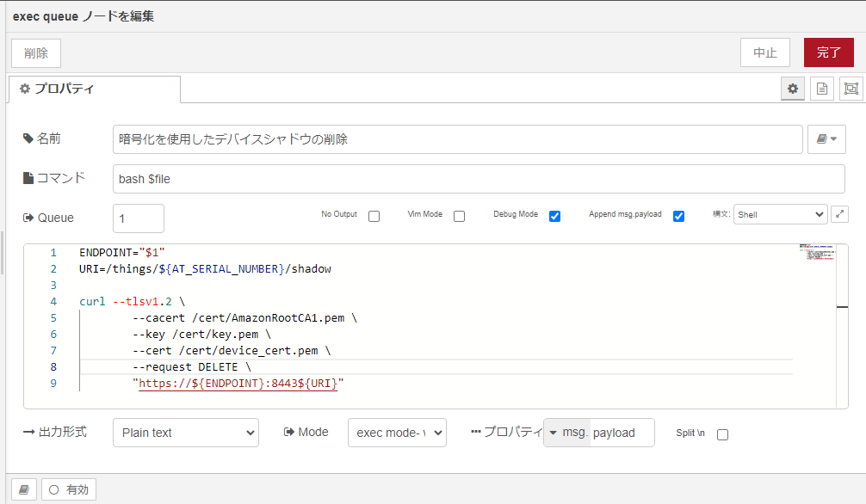Click the --cert device_cert.pem line

click(x=232, y=351)
